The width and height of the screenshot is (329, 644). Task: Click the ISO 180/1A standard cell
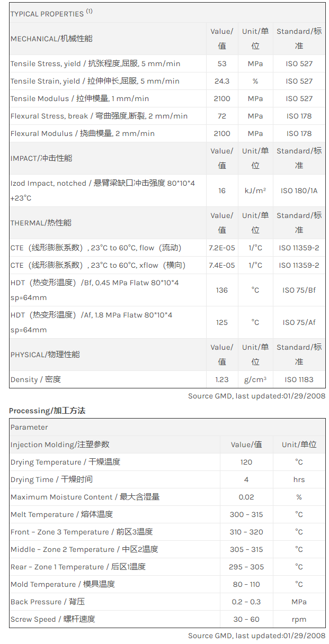(299, 191)
